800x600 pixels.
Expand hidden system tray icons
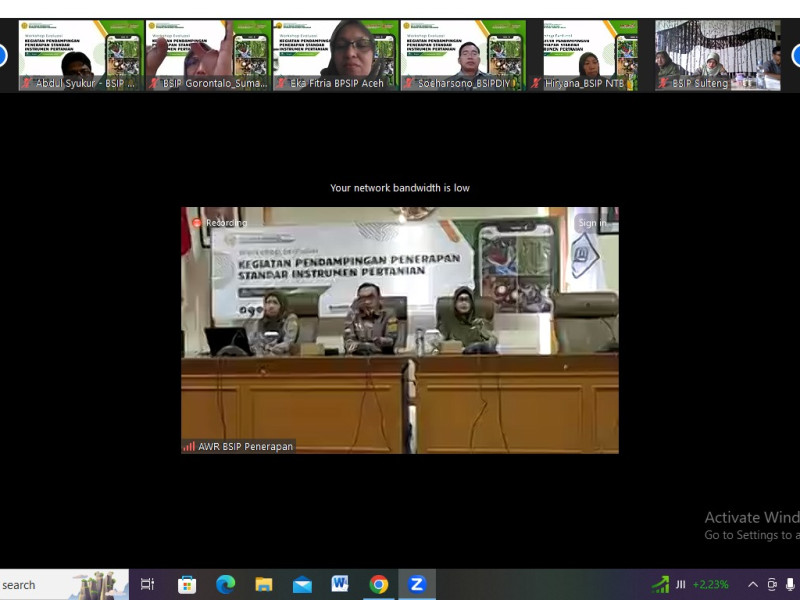pyautogui.click(x=752, y=584)
